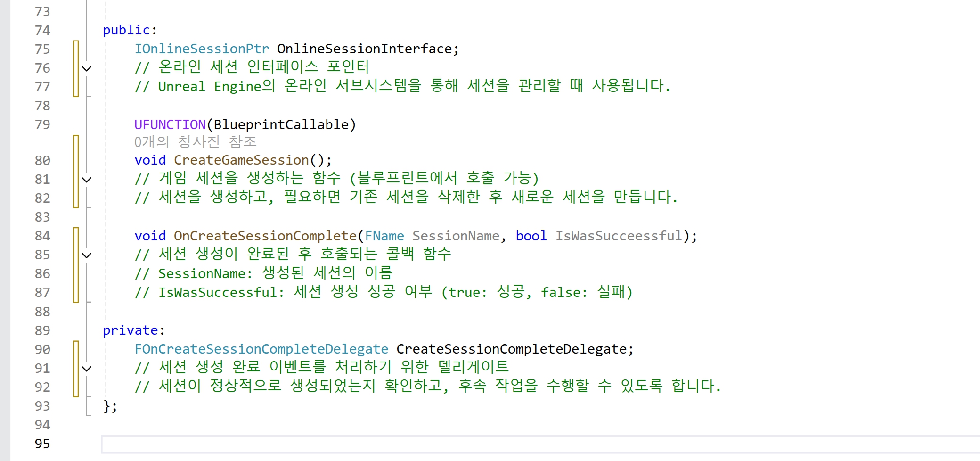This screenshot has width=980, height=461.
Task: Place cursor in the empty line 95
Action: pyautogui.click(x=540, y=444)
